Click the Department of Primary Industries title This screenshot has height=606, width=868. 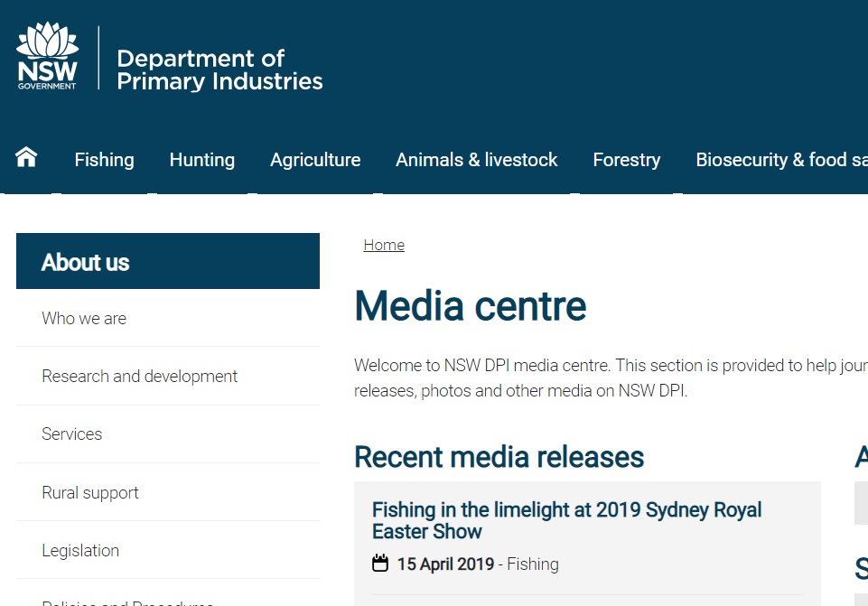point(219,70)
